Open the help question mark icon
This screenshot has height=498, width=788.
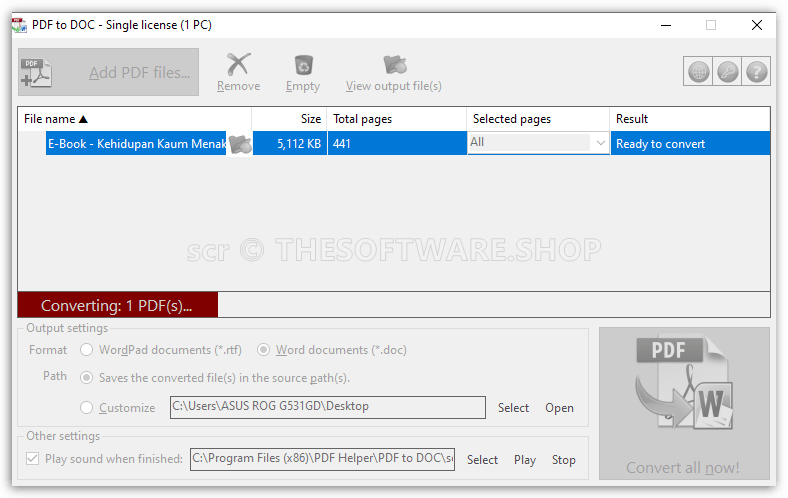(756, 71)
